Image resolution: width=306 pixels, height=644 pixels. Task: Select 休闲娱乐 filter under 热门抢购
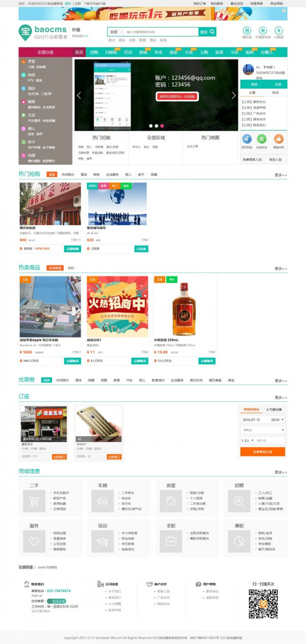tap(68, 174)
